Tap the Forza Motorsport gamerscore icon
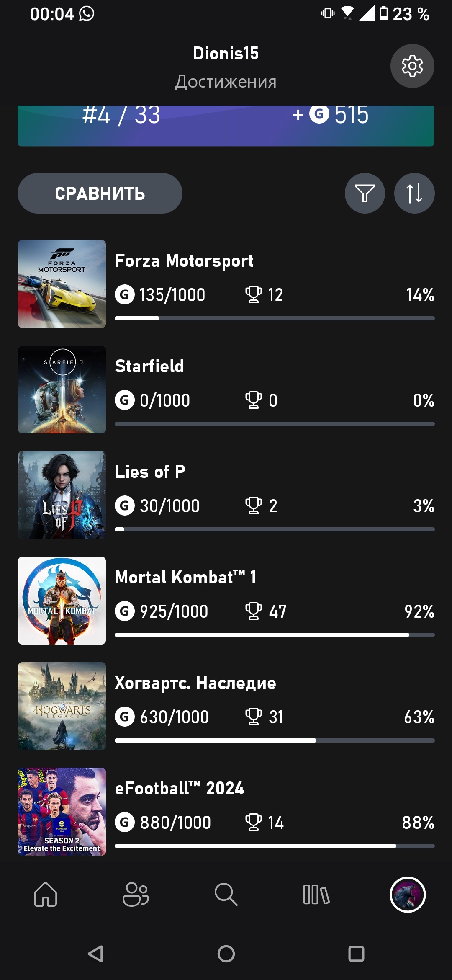The image size is (452, 980). 125,294
